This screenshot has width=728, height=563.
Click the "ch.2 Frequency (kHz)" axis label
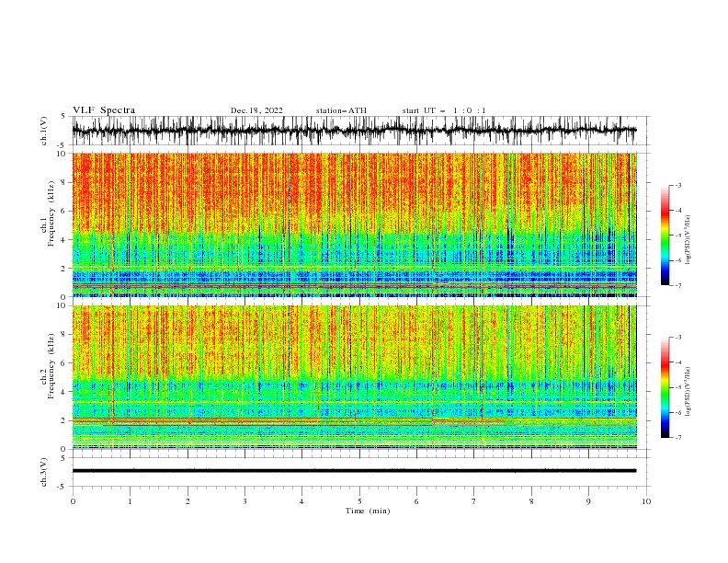point(48,365)
